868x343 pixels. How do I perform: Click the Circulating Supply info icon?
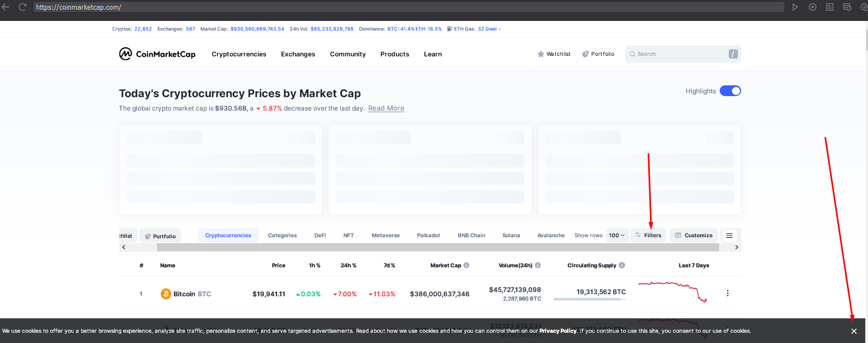(x=622, y=265)
